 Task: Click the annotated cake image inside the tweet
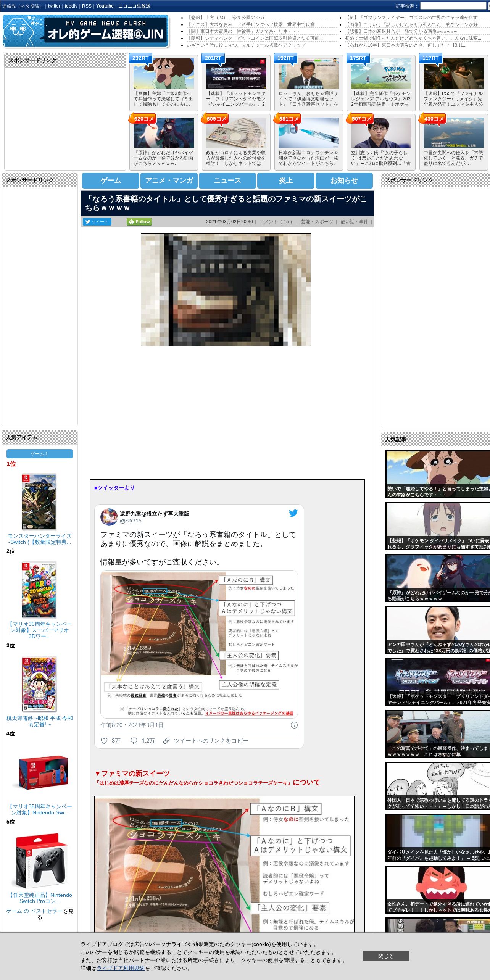point(199,644)
